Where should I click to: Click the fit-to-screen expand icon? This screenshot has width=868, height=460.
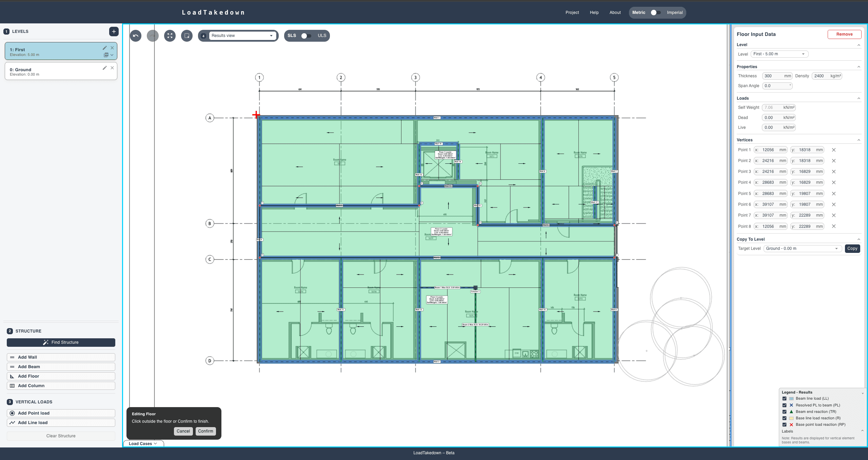point(170,36)
